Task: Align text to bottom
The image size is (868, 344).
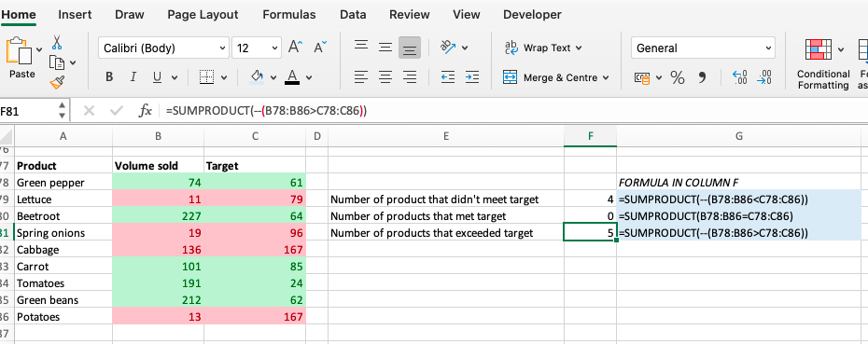Action: [410, 48]
